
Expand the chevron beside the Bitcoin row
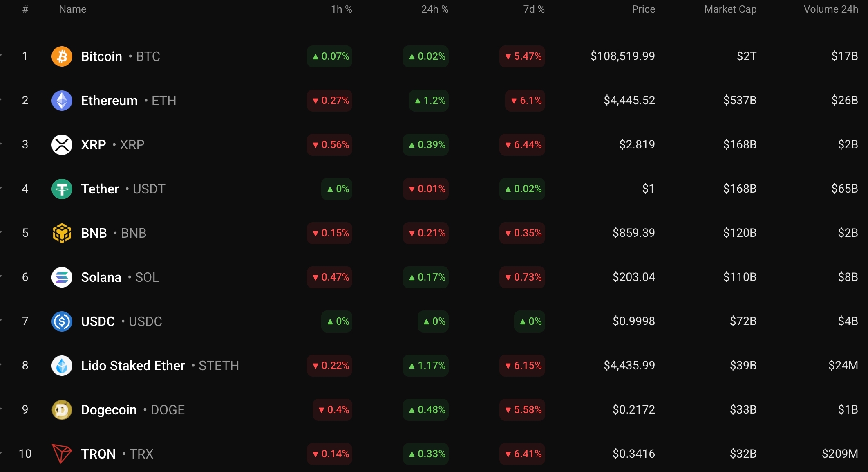point(2,56)
